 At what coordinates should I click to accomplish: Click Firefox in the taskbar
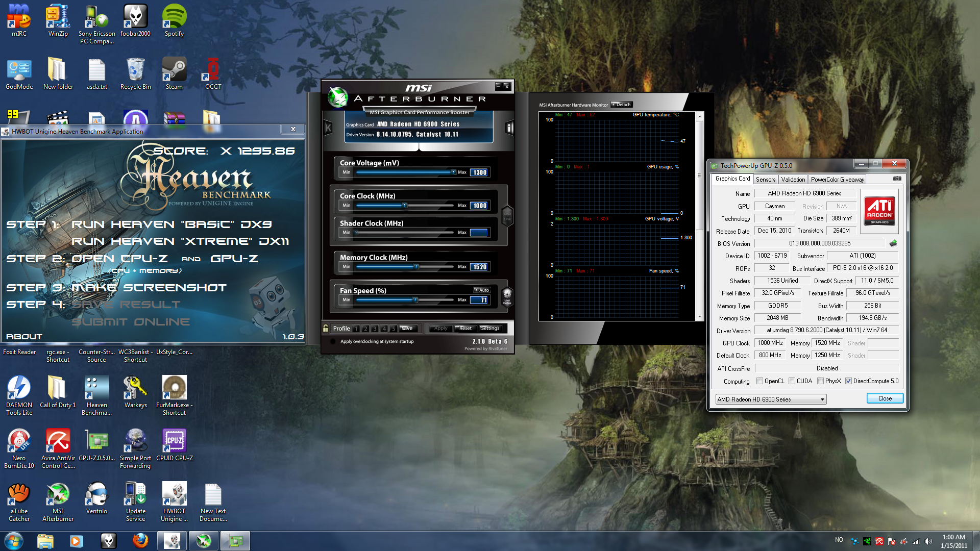(140, 541)
